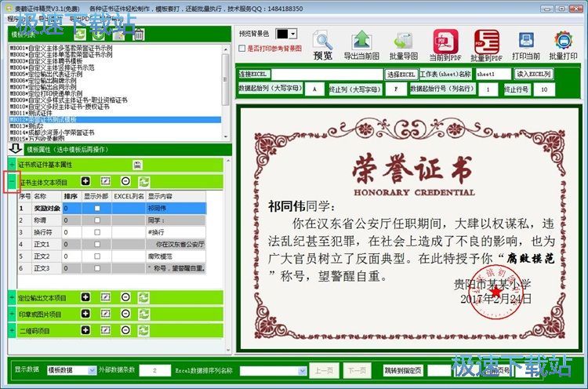Expand the 二维码项目 section
The image size is (588, 389).
pos(12,330)
